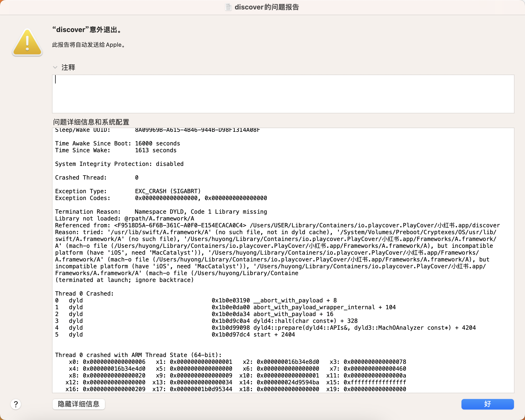
Task: Click the yellow warning triangle icon
Action: [x=27, y=43]
